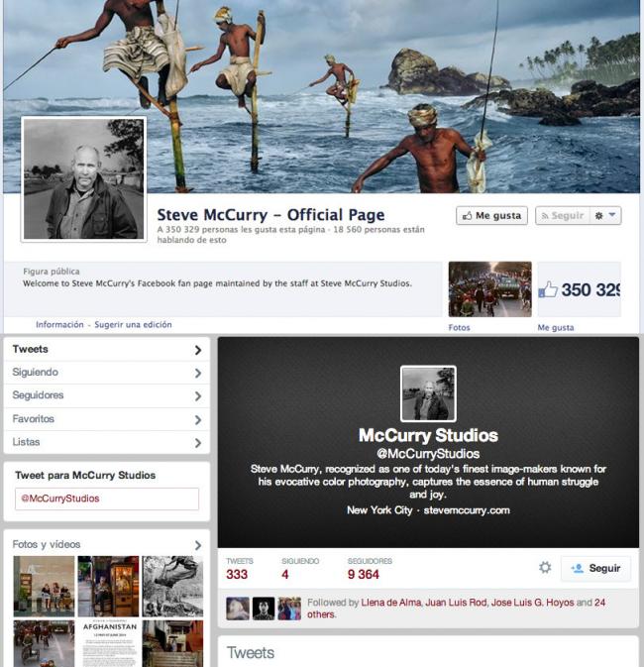
Task: Select Seguidores in the sidebar
Action: 107,395
